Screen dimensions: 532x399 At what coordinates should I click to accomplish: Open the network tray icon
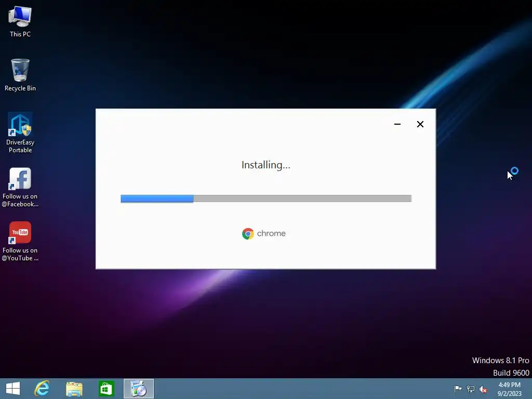[471, 389]
